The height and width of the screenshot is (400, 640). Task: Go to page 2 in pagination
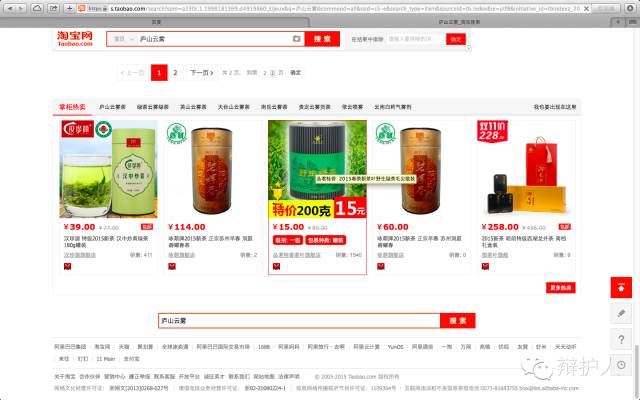click(175, 73)
